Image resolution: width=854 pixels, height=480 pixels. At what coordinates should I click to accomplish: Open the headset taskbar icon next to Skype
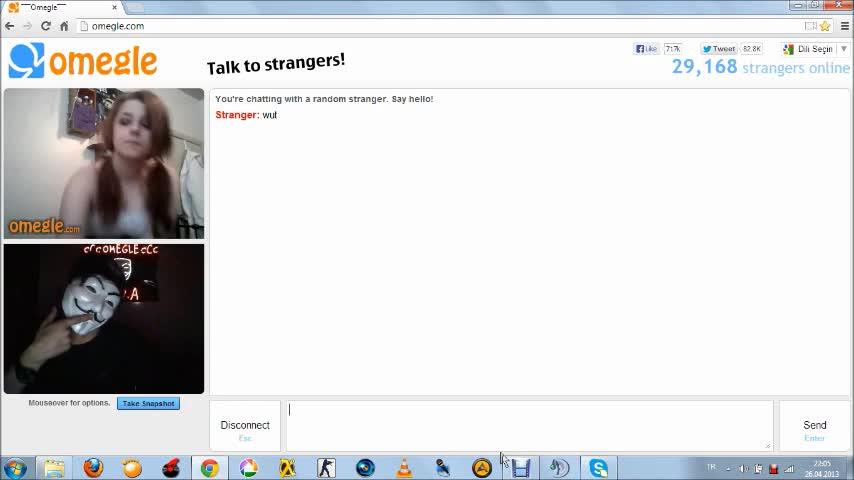pos(559,468)
